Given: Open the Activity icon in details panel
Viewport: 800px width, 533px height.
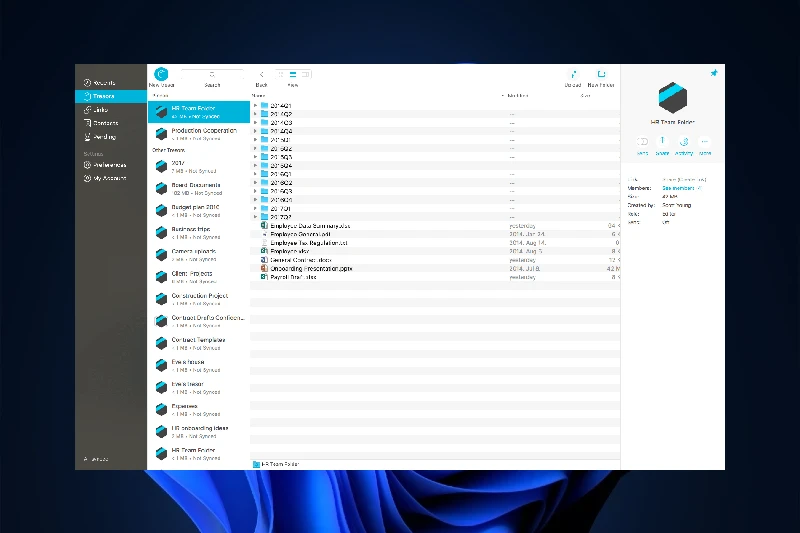Looking at the screenshot, I should 684,141.
